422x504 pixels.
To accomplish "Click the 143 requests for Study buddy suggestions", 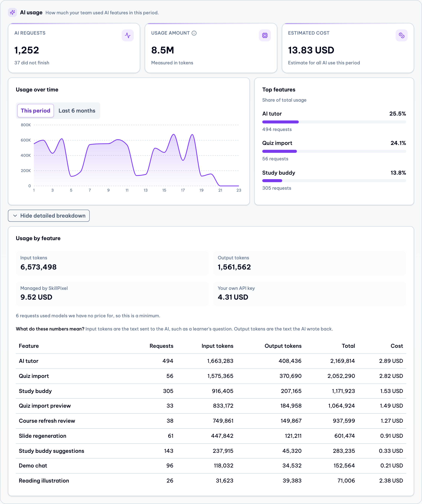I will 169,451.
